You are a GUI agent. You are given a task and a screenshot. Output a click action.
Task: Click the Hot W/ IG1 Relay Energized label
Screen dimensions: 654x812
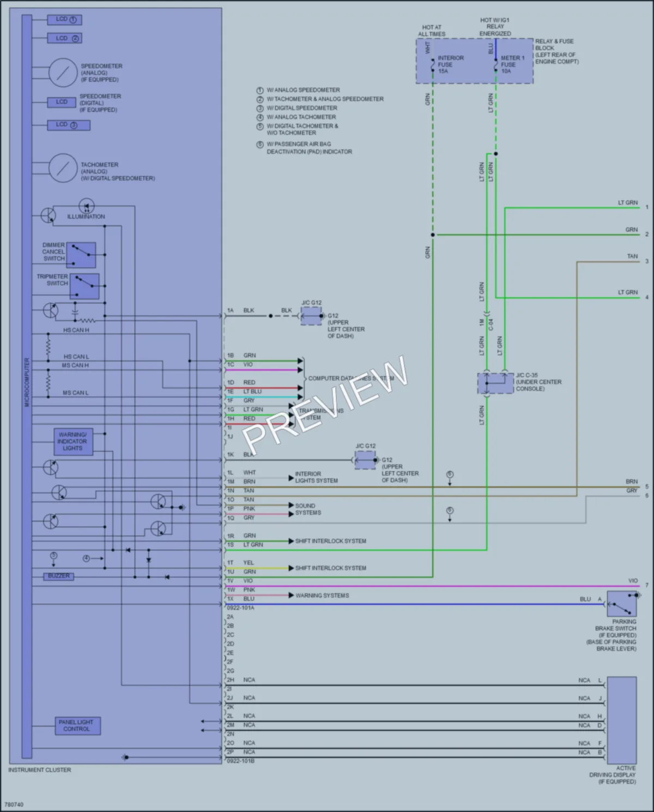point(495,27)
